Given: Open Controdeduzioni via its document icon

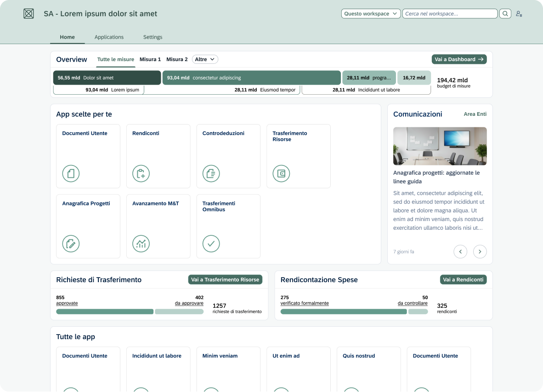Looking at the screenshot, I should click(211, 173).
